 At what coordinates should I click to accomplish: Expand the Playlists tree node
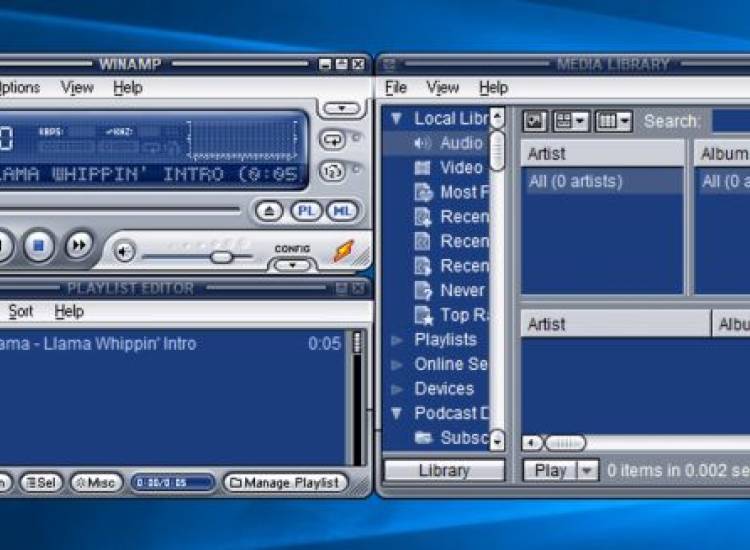coord(397,340)
